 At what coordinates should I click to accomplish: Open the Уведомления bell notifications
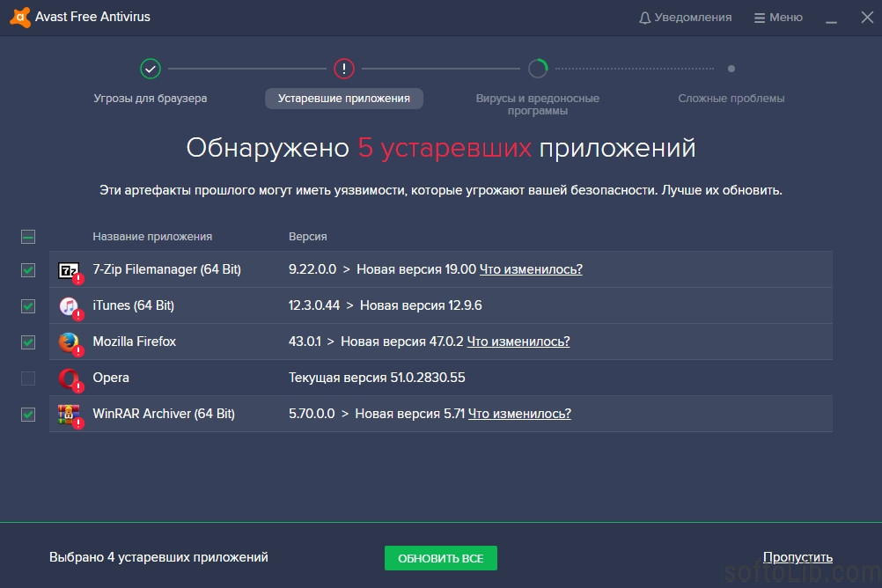[685, 18]
